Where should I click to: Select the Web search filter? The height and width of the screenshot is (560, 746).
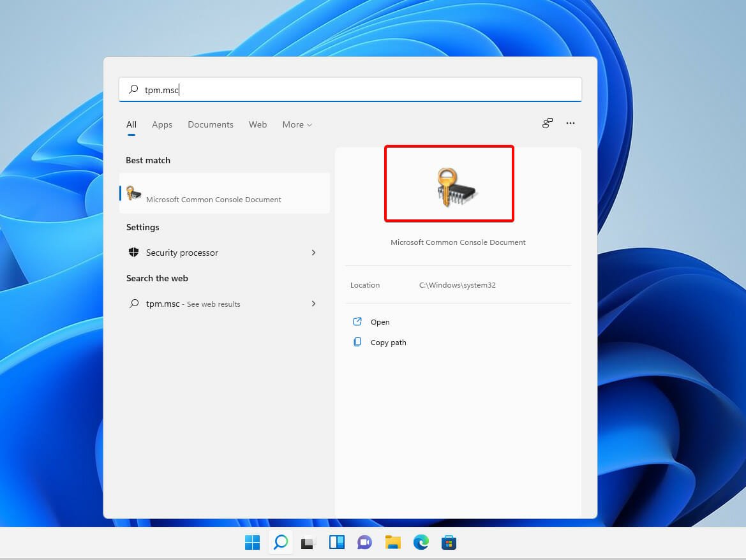click(x=258, y=124)
